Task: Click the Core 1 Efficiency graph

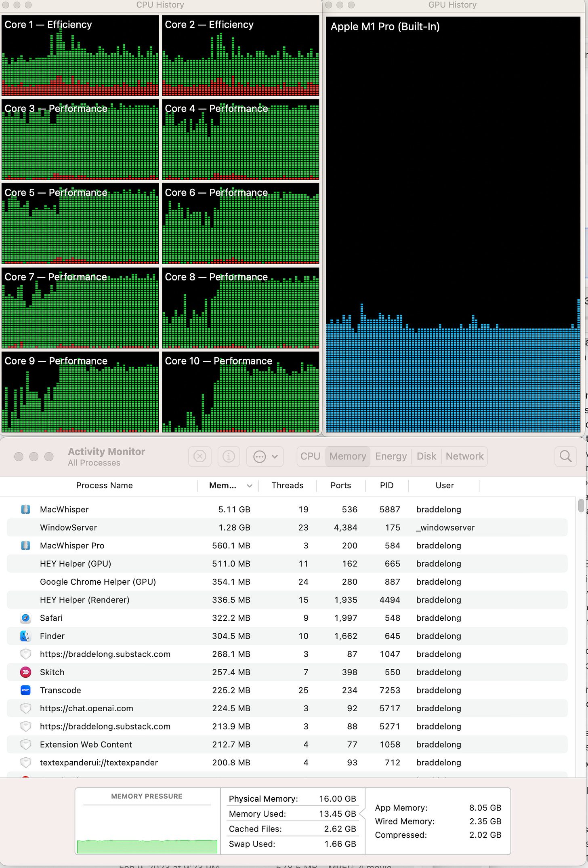Action: [x=80, y=55]
